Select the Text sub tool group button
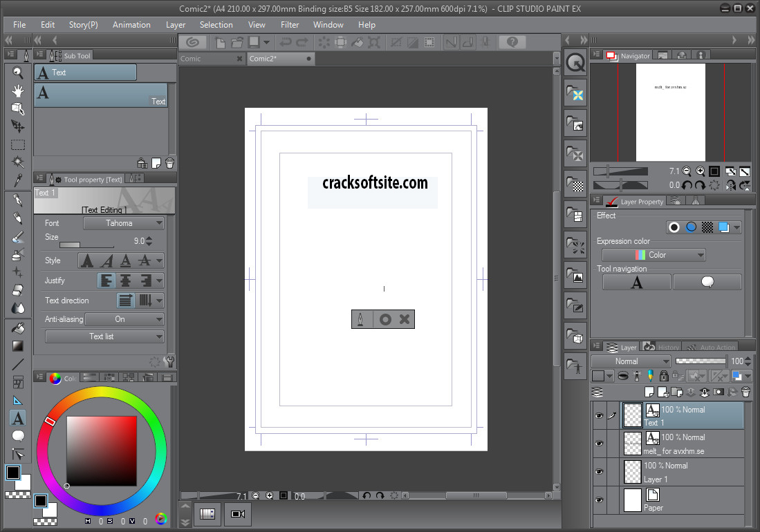The width and height of the screenshot is (760, 532). (85, 73)
